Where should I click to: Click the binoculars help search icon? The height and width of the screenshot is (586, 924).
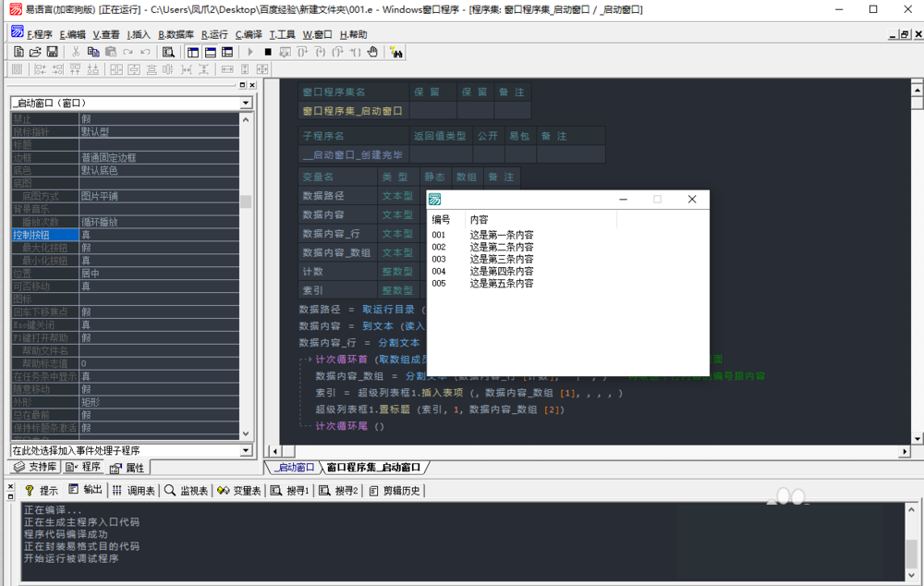[396, 52]
